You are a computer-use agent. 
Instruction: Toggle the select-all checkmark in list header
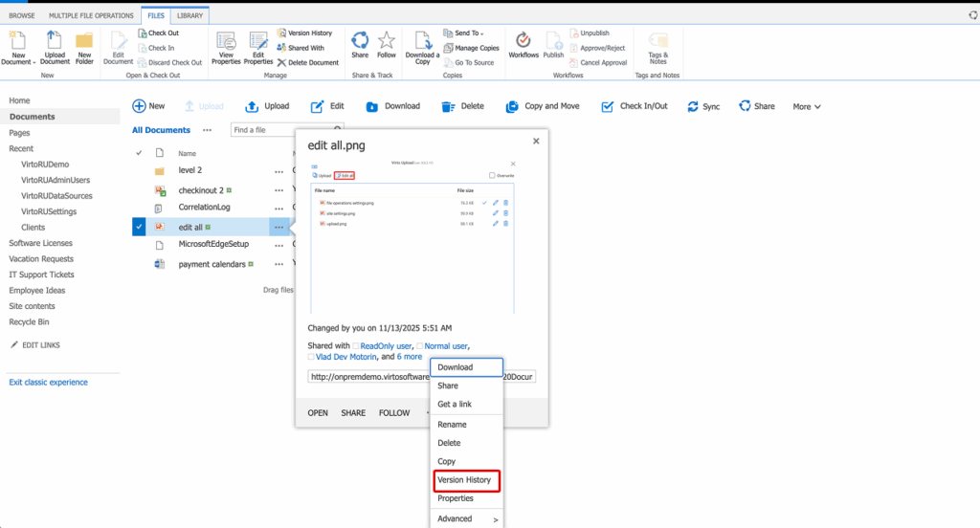140,153
